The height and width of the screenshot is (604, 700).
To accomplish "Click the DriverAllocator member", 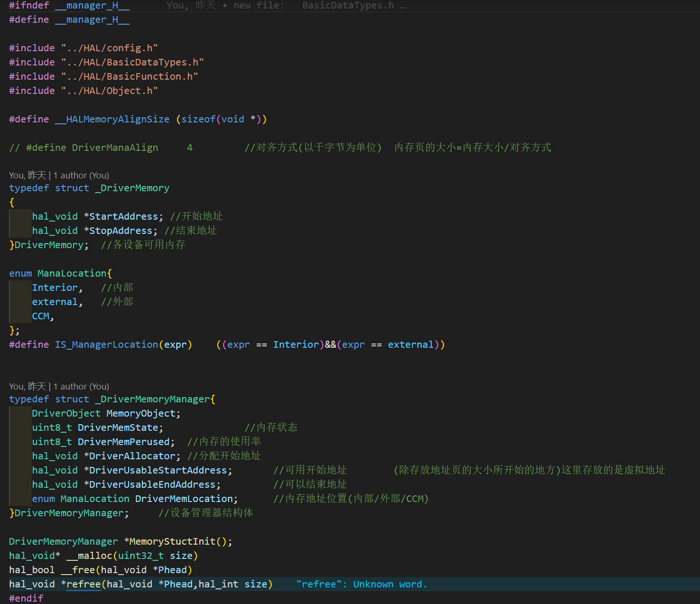I will (x=132, y=456).
